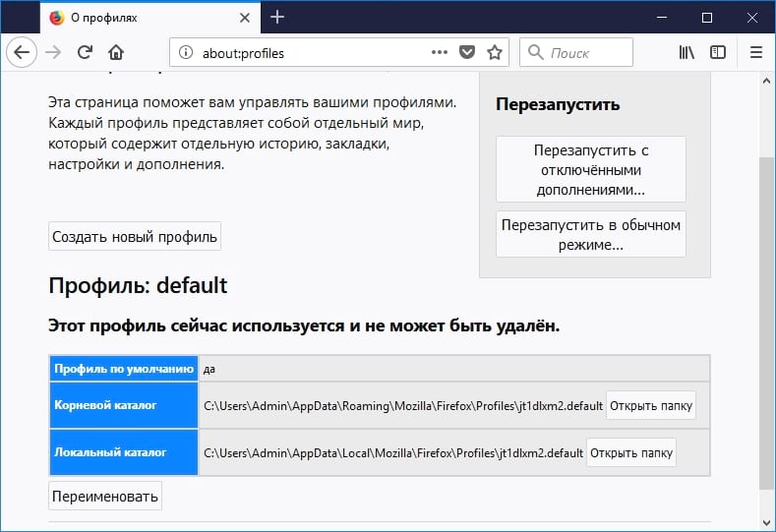Click the vertical scrollbar thumb
The height and width of the screenshot is (532, 776).
tap(766, 325)
